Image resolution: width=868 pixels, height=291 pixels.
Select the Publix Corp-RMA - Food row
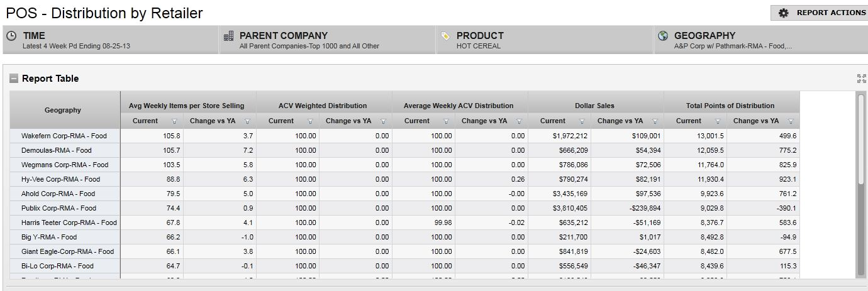[x=58, y=208]
